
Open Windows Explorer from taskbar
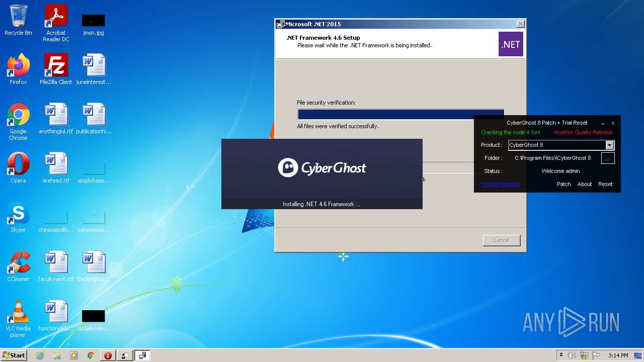(x=57, y=355)
